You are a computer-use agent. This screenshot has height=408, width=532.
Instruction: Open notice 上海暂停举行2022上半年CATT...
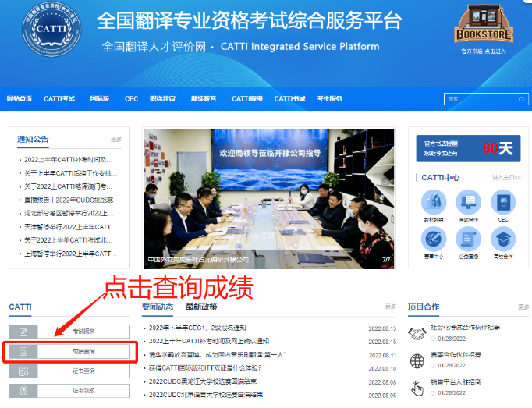click(x=70, y=254)
